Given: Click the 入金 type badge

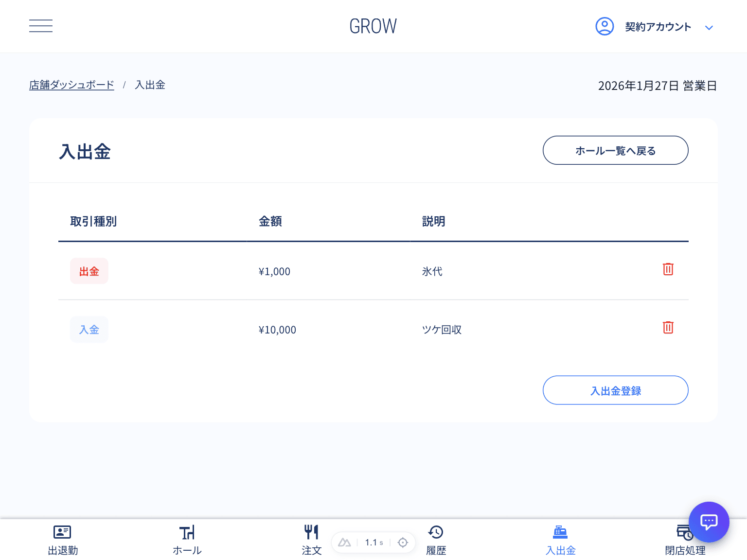Looking at the screenshot, I should (x=89, y=330).
